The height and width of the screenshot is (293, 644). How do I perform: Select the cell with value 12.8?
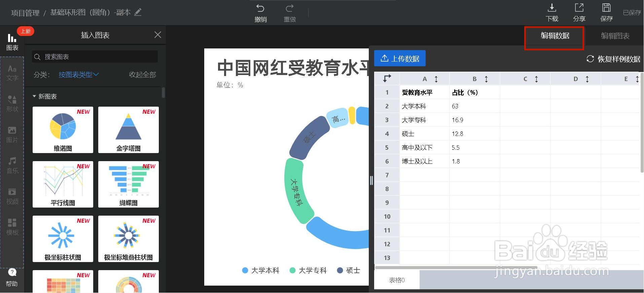point(475,134)
